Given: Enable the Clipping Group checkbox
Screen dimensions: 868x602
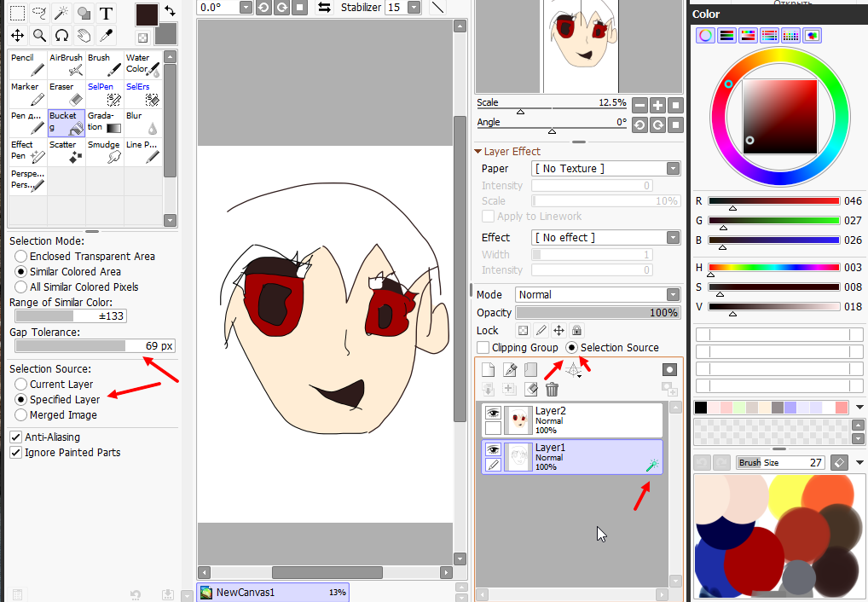Looking at the screenshot, I should (483, 347).
